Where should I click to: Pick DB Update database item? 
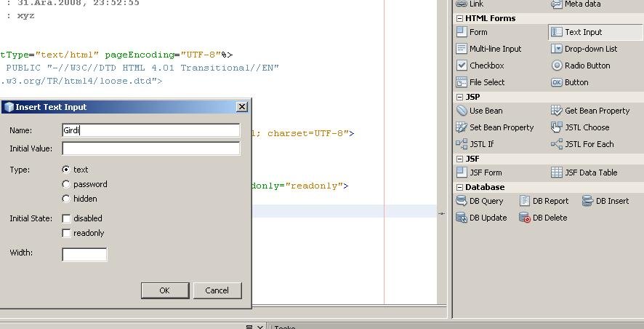coord(481,218)
